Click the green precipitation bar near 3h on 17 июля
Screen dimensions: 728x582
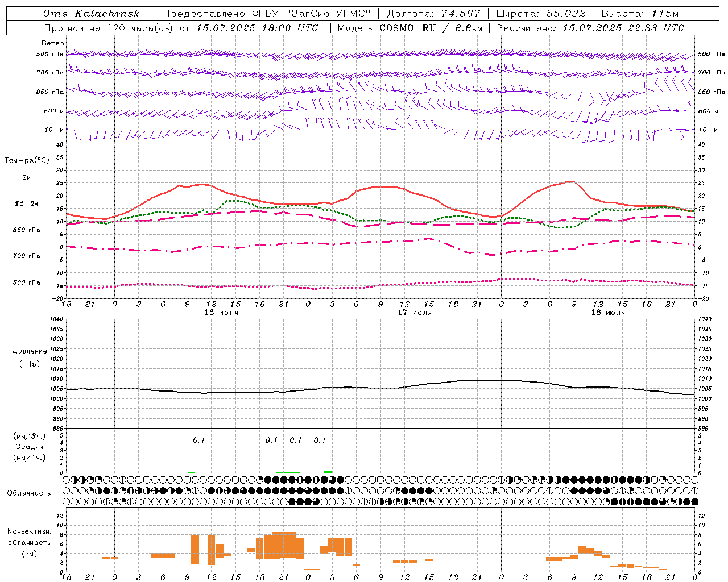(x=328, y=472)
